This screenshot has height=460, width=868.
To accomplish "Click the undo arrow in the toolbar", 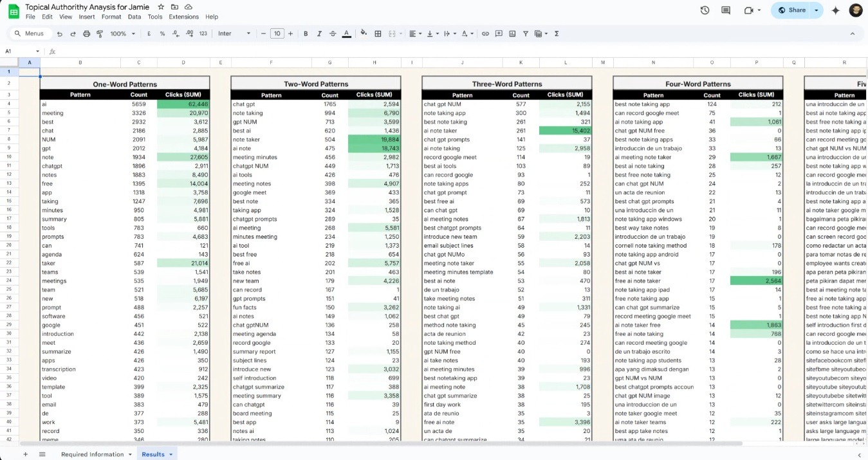I will point(60,33).
